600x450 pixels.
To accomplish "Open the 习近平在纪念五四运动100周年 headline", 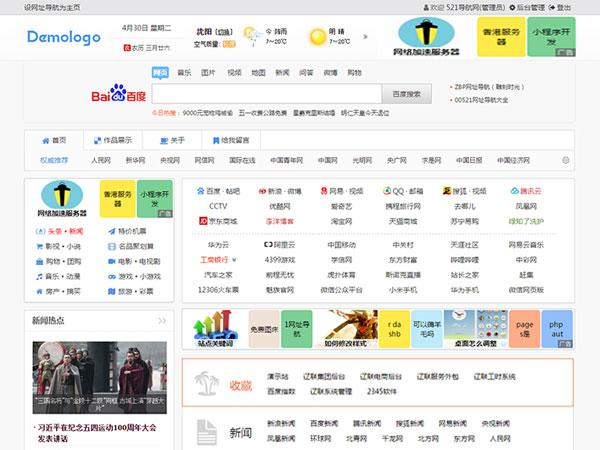I will (96, 433).
